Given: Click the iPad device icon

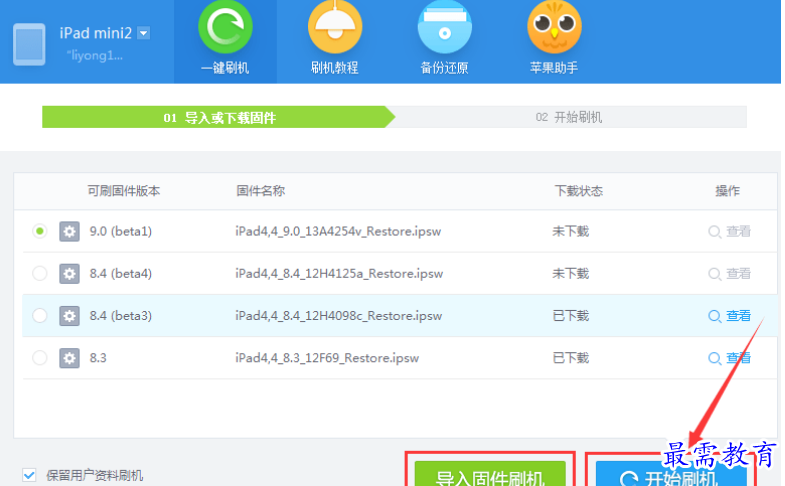Looking at the screenshot, I should tap(29, 44).
